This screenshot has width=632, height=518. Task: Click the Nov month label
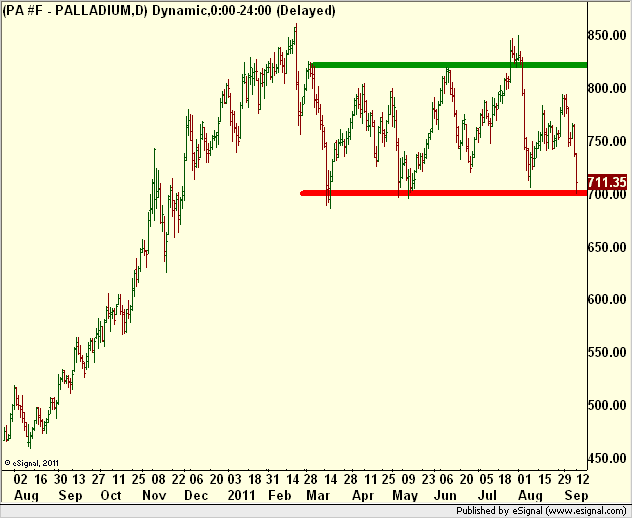click(x=154, y=495)
